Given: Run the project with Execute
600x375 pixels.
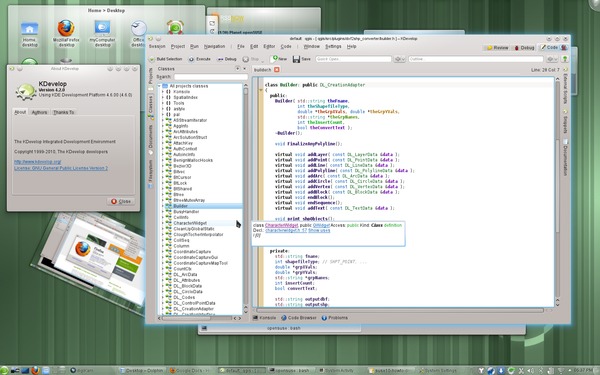Looking at the screenshot, I should click(x=200, y=59).
